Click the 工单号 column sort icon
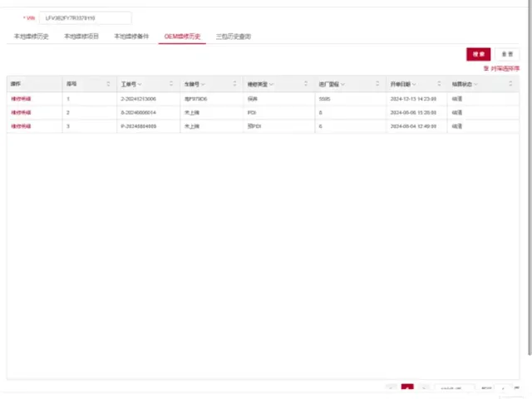The width and height of the screenshot is (532, 399). [x=171, y=84]
